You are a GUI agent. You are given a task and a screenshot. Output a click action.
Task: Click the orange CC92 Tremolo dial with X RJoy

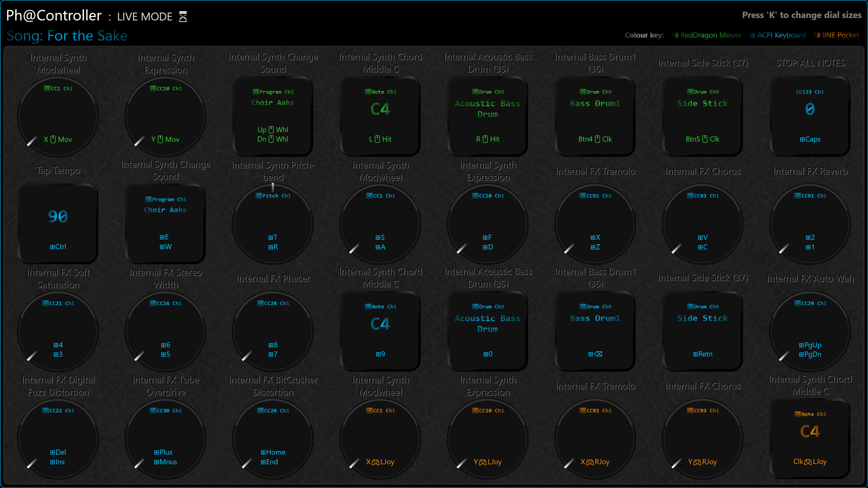(595, 439)
